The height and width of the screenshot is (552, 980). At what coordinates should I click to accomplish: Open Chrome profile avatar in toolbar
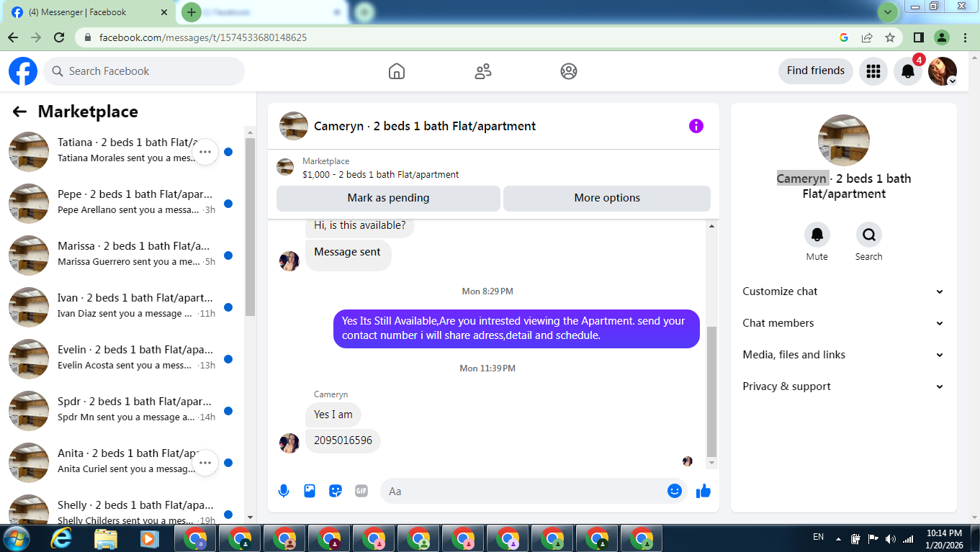point(942,37)
